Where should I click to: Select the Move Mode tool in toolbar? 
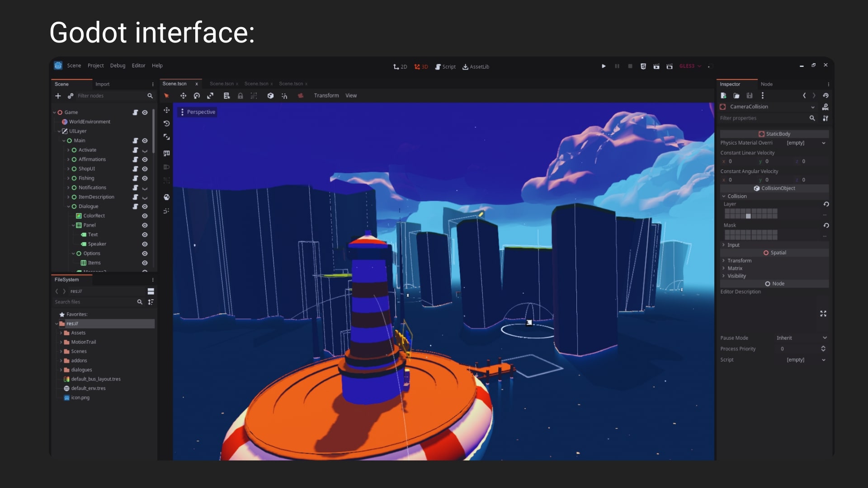pos(183,96)
